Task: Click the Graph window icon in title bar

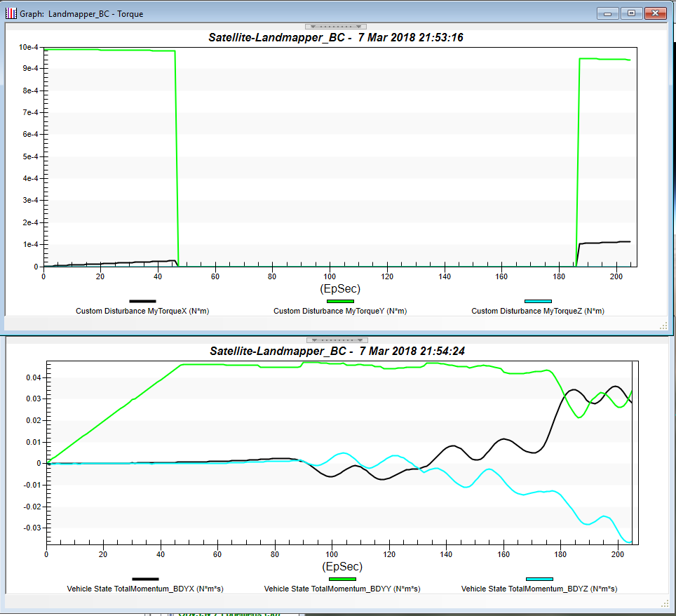Action: tap(11, 13)
